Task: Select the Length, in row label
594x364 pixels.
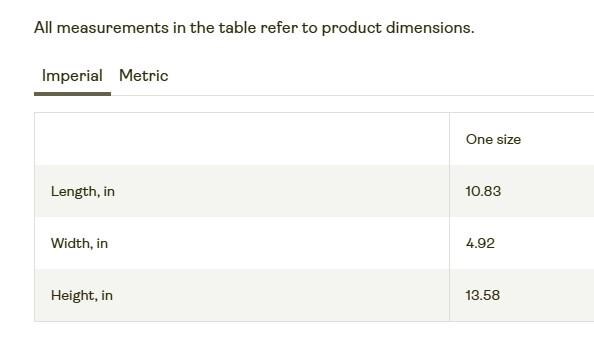Action: (x=83, y=192)
